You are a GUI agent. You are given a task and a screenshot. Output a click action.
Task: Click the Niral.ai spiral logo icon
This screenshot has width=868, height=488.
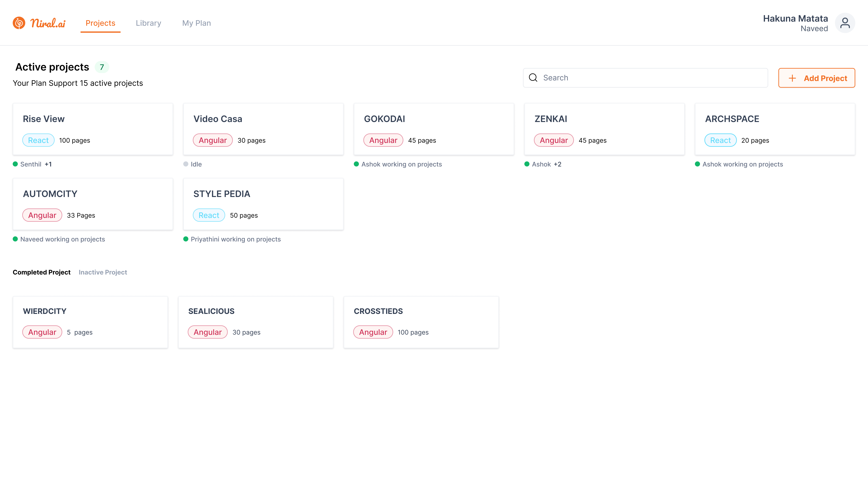pyautogui.click(x=19, y=23)
